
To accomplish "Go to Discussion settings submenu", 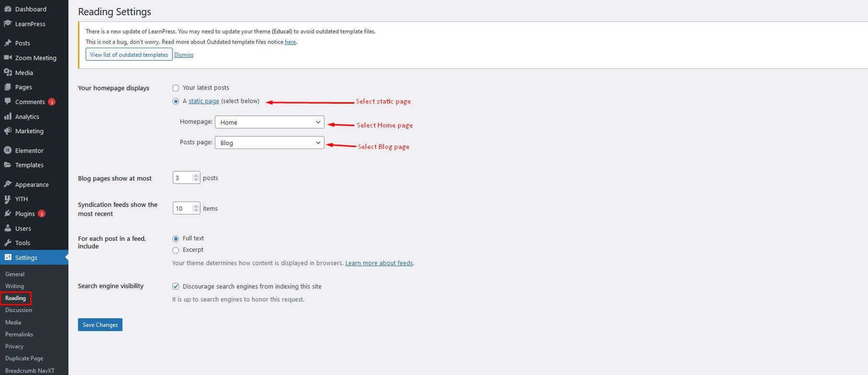I will tap(18, 310).
